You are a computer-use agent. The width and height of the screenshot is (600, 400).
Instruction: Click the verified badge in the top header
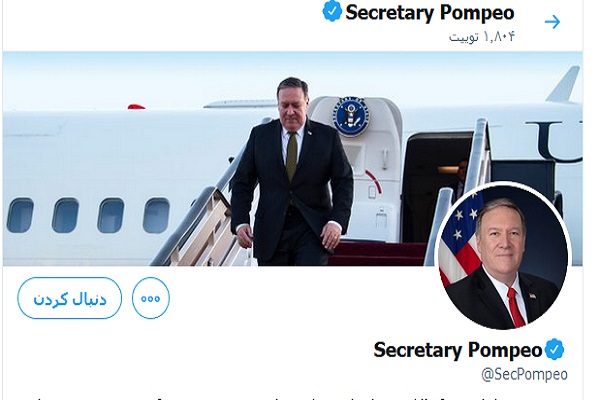pos(332,13)
